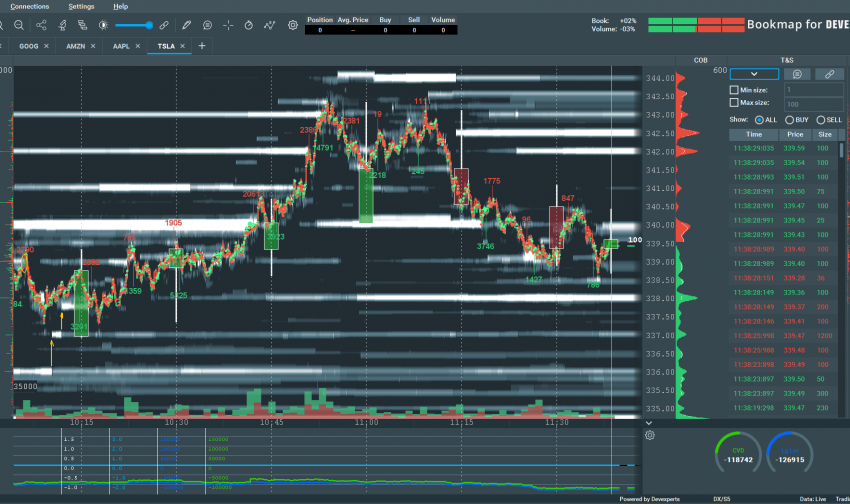The height and width of the screenshot is (504, 850).
Task: Open the share icon in toolbar
Action: point(41,25)
